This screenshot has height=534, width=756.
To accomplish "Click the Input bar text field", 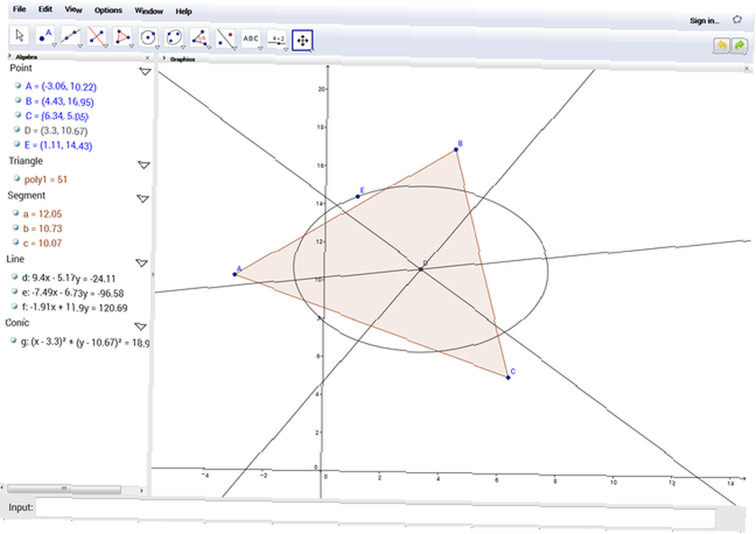I will (x=375, y=512).
